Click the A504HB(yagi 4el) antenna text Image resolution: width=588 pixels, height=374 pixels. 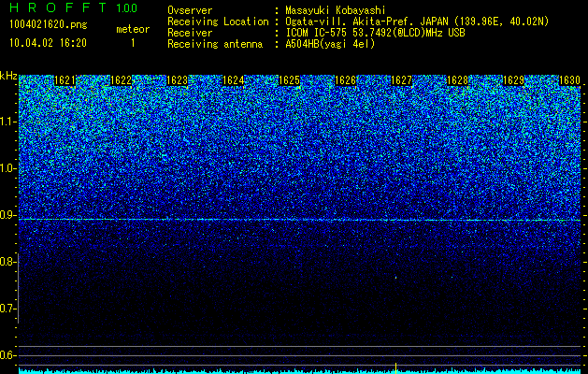tap(330, 44)
